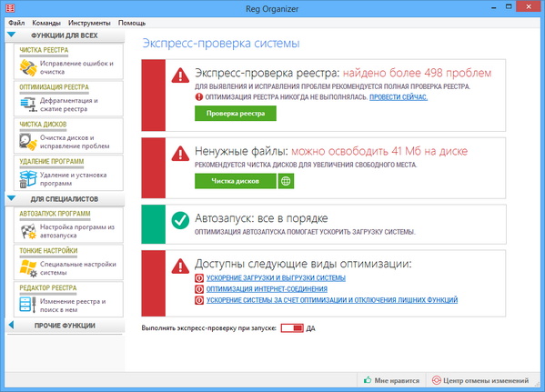This screenshot has height=392, width=545.
Task: Select Изменение реестра и поиск в нем text
Action: pos(73,306)
